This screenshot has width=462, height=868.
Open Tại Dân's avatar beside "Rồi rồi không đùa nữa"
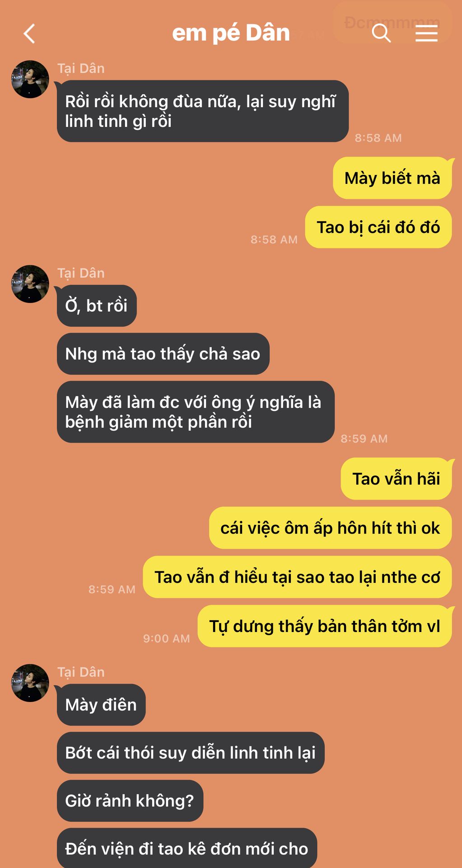coord(30,79)
